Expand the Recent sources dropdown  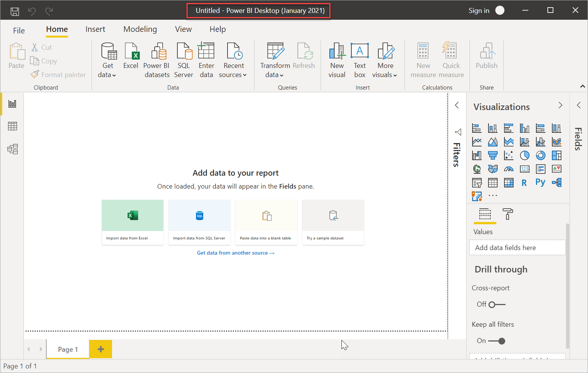(233, 61)
